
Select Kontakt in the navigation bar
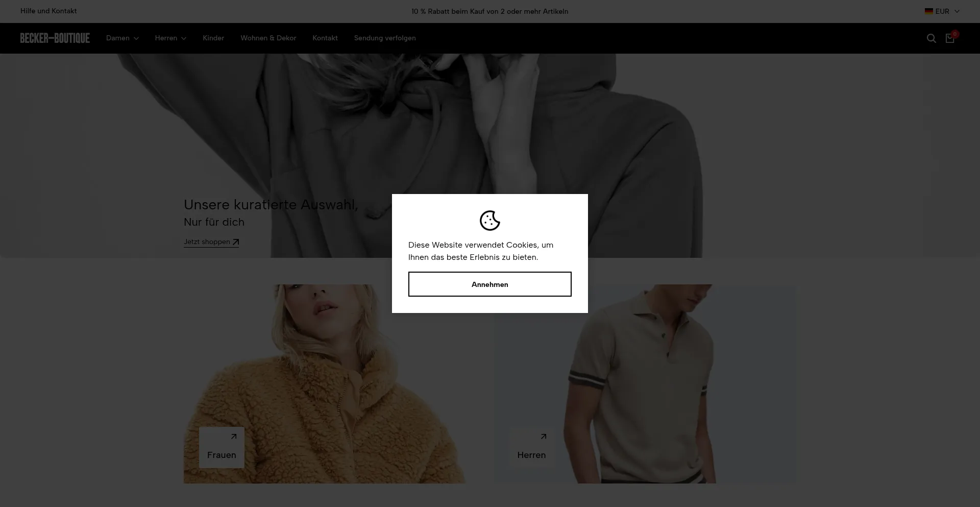(325, 38)
